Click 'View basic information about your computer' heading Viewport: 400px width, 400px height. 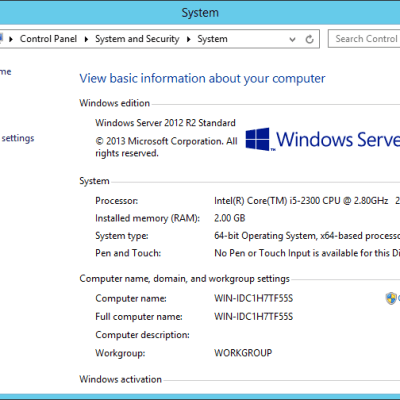click(202, 79)
